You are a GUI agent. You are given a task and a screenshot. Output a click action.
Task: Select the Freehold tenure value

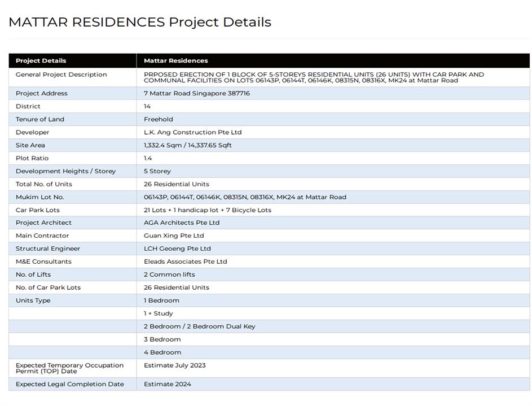(158, 119)
